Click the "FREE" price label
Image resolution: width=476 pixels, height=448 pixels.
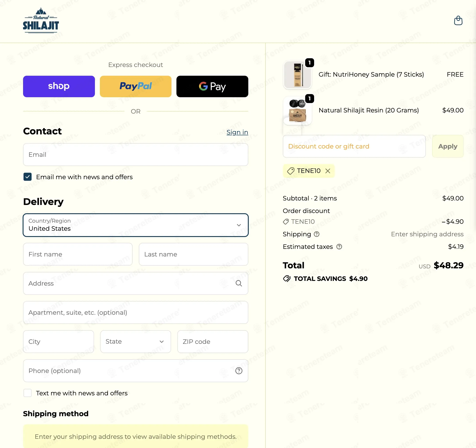(455, 75)
